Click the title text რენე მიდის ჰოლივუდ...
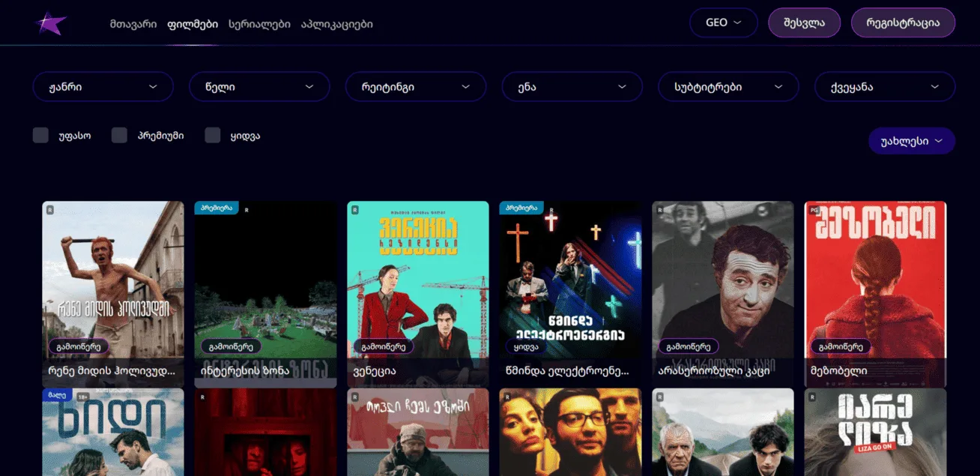This screenshot has width=980, height=476. pos(112,371)
